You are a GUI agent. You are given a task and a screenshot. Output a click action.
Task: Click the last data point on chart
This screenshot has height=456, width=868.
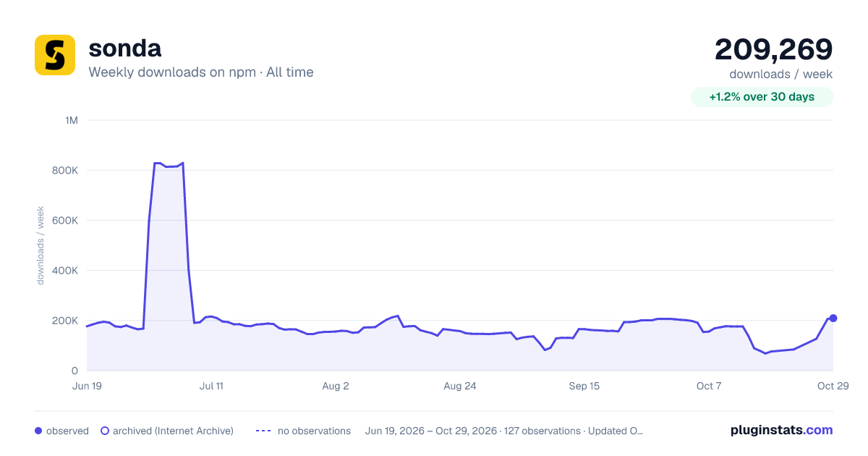tap(833, 318)
